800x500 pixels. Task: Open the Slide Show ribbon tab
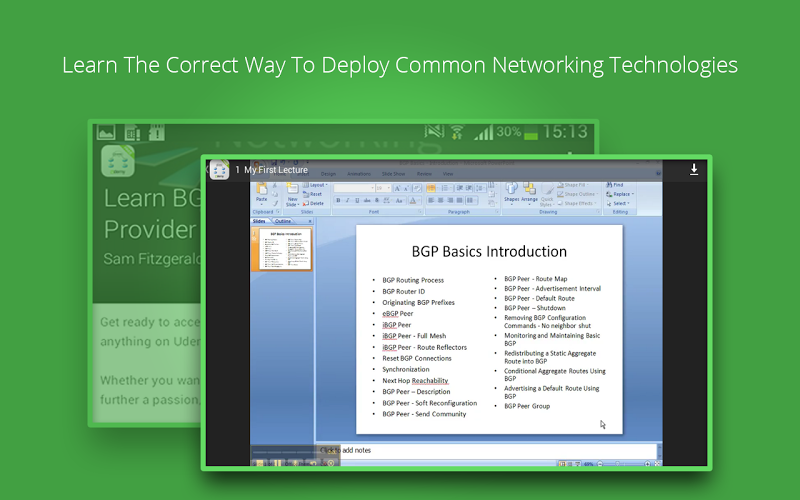pyautogui.click(x=393, y=174)
